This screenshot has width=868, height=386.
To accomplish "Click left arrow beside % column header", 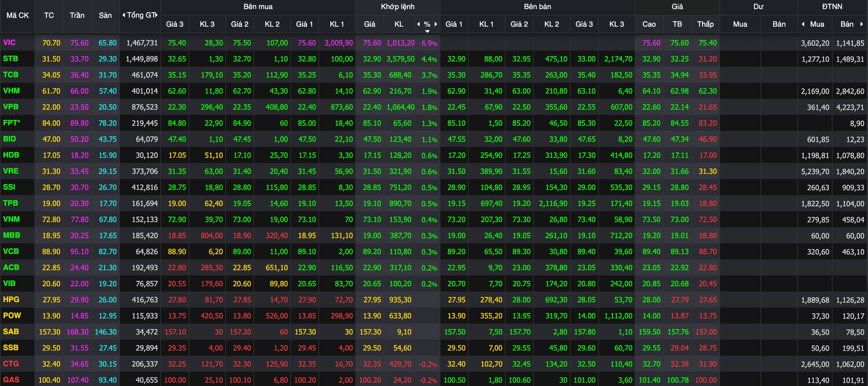I will (x=419, y=24).
